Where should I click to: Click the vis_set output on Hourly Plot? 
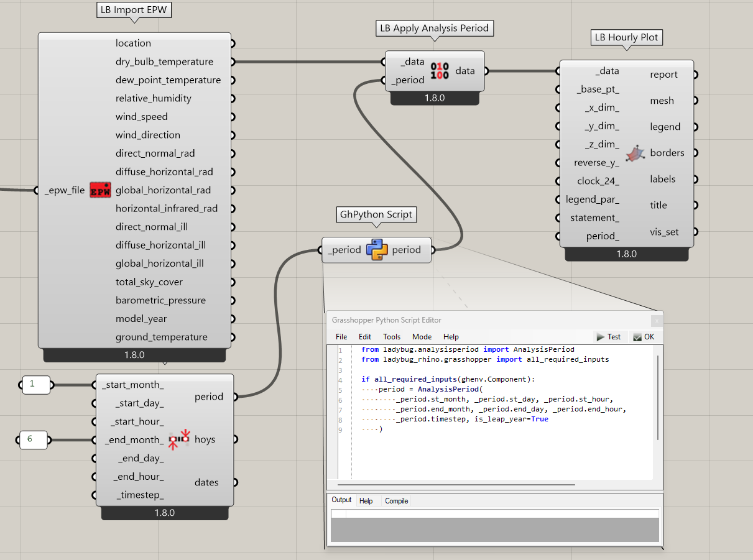[x=664, y=232]
